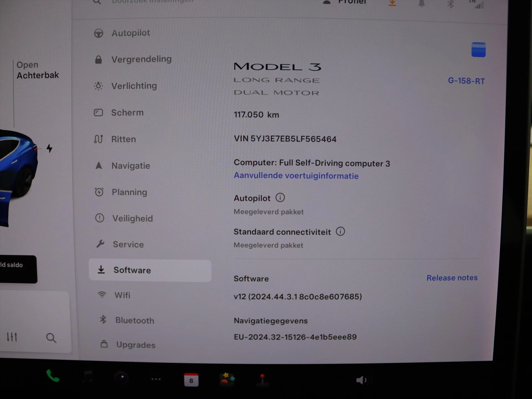Open the Wifi settings menu

pyautogui.click(x=114, y=295)
